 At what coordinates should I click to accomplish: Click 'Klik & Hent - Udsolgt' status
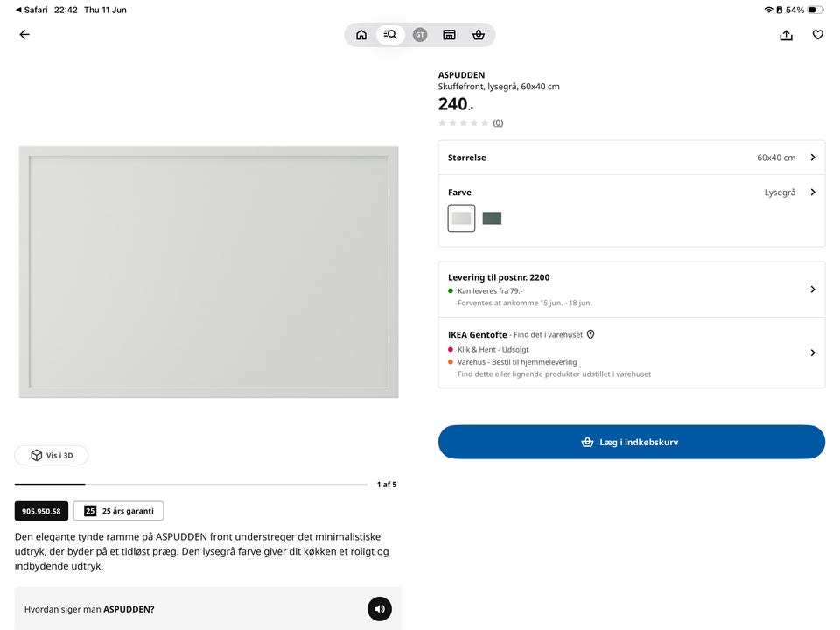point(493,349)
